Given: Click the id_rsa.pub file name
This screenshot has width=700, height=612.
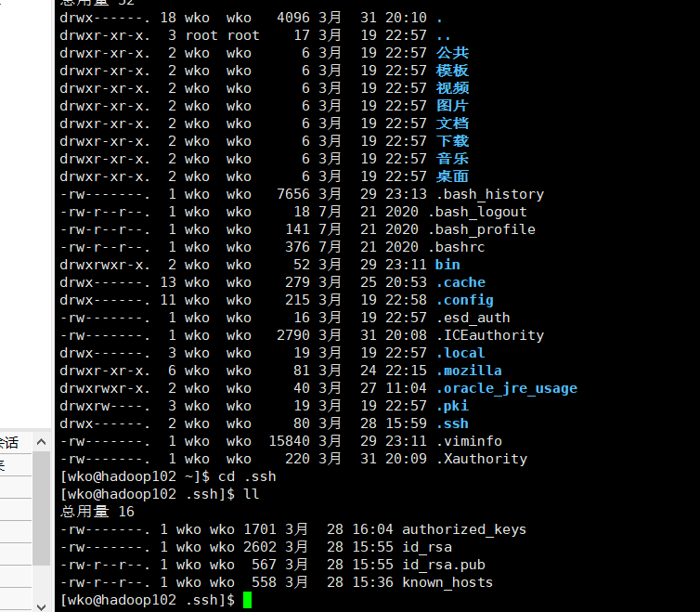Looking at the screenshot, I should tap(444, 565).
